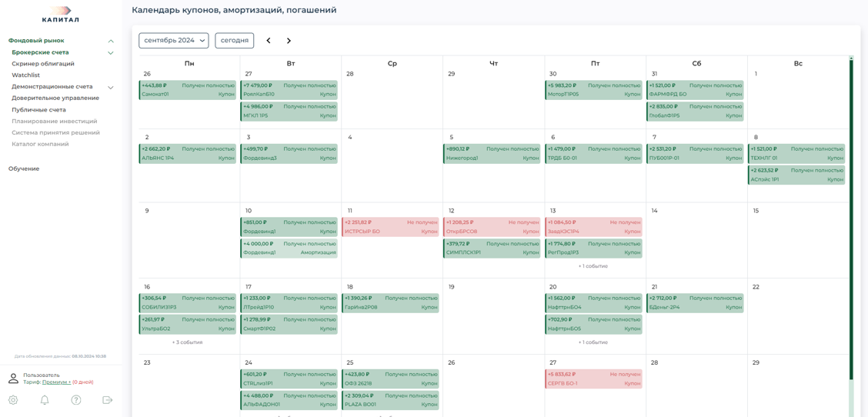
Task: Open the CTRLлиз1Р1 coupon event
Action: 289,379
